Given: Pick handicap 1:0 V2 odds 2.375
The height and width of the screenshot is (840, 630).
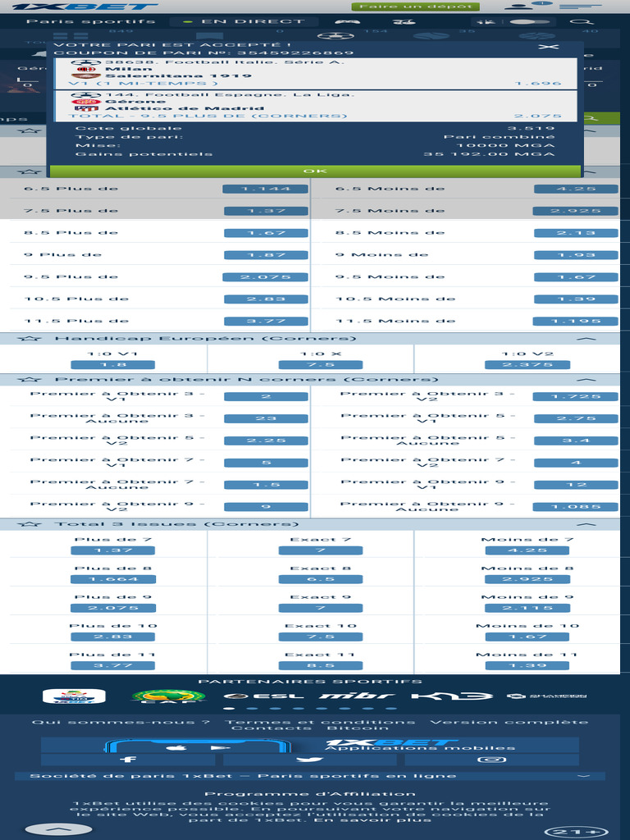Looking at the screenshot, I should pos(527,365).
